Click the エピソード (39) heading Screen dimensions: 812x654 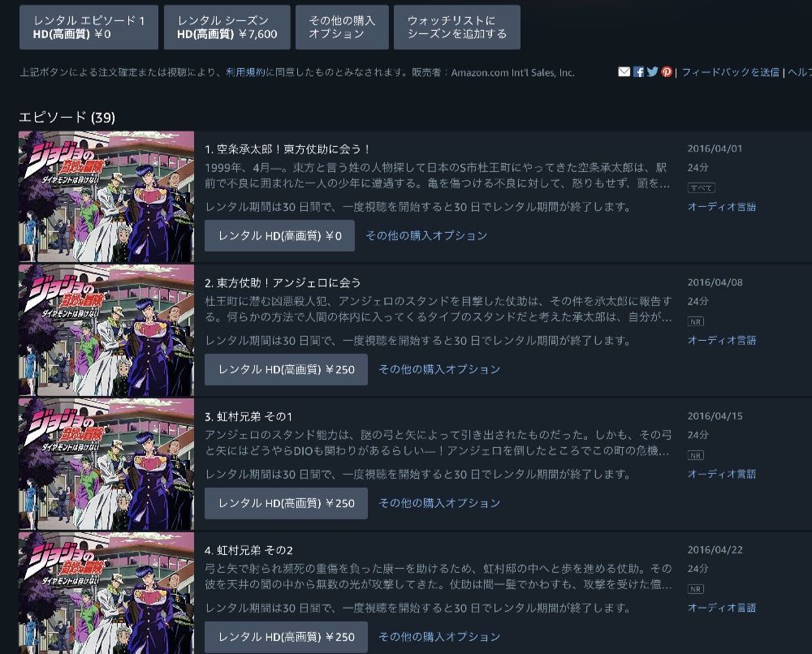(x=67, y=118)
